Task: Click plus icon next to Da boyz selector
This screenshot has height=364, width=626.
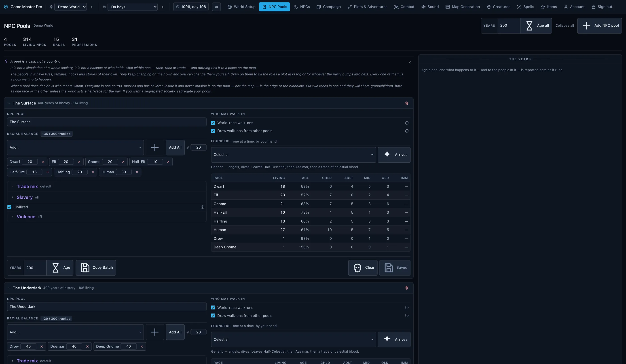Action: pyautogui.click(x=163, y=7)
